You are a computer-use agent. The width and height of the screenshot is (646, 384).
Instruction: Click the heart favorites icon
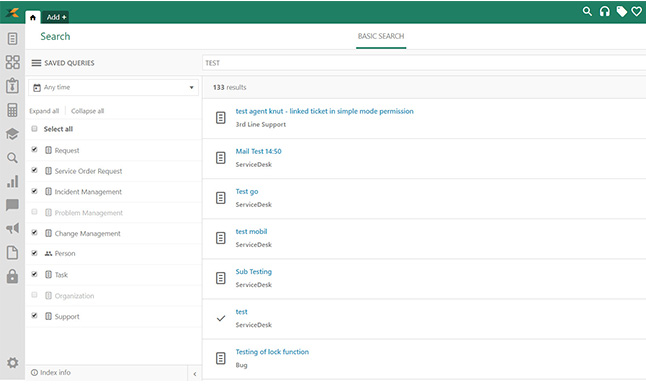point(637,12)
